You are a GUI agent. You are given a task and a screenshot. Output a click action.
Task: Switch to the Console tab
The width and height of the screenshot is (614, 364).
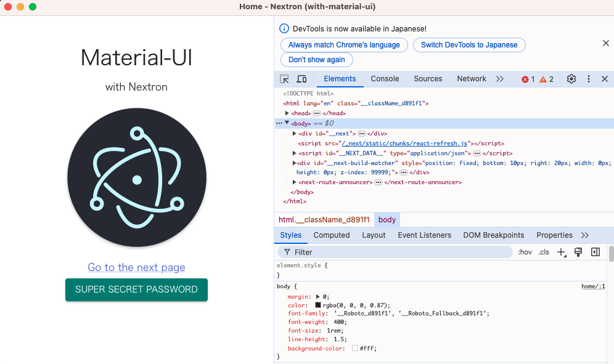click(x=385, y=79)
